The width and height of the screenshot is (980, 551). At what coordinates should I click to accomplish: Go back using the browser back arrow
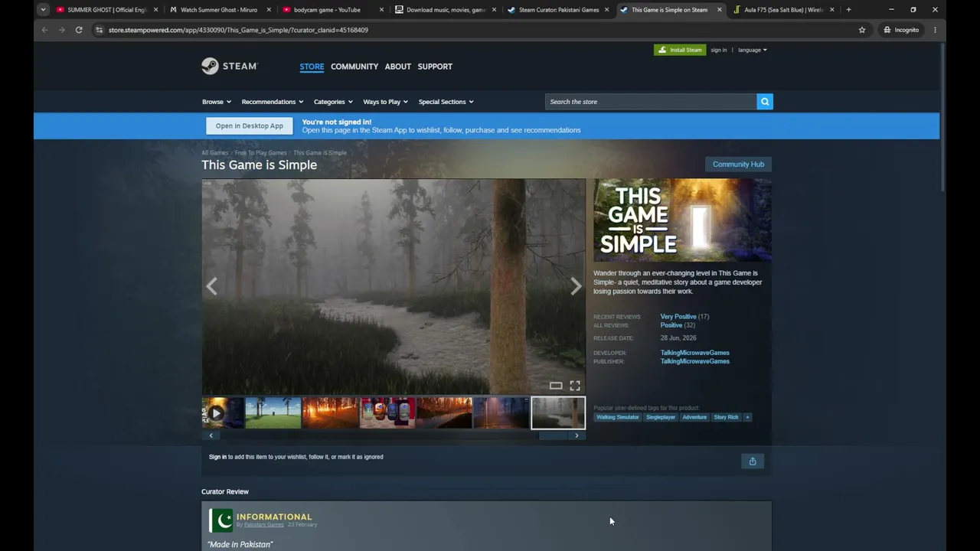click(x=44, y=30)
